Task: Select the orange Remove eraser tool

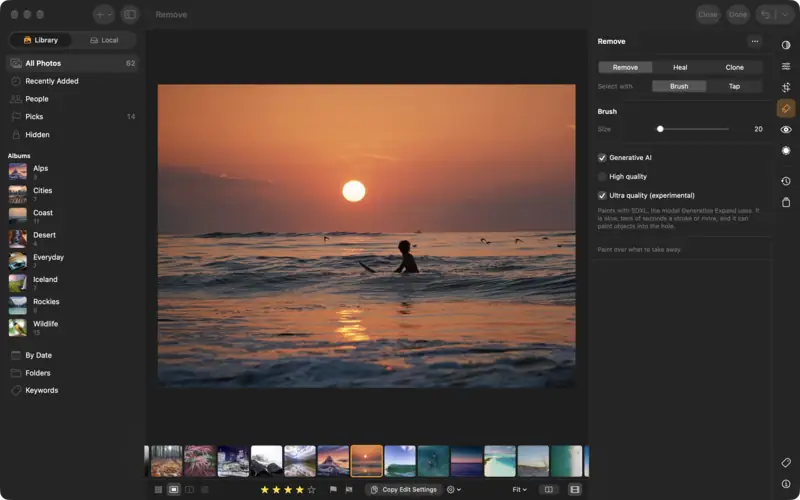Action: pos(786,108)
